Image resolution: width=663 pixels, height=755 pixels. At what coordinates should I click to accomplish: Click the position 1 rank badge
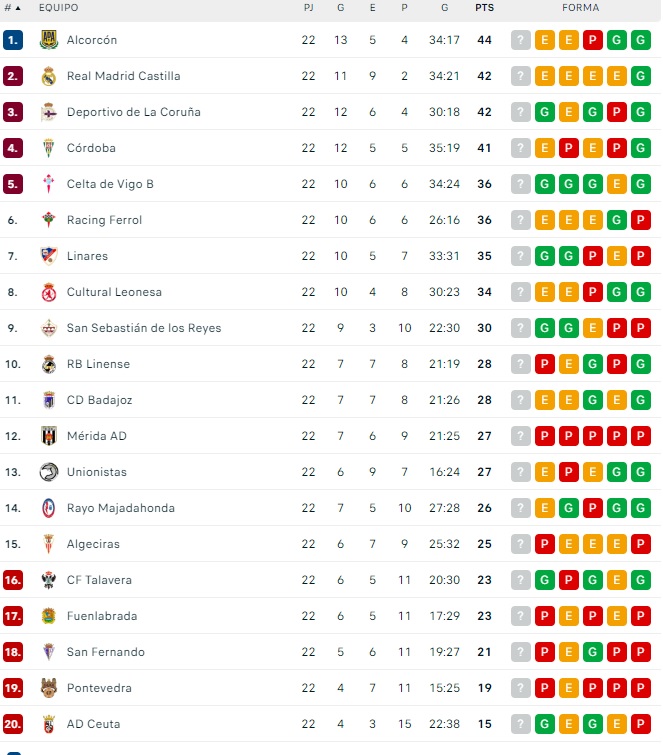tap(13, 40)
